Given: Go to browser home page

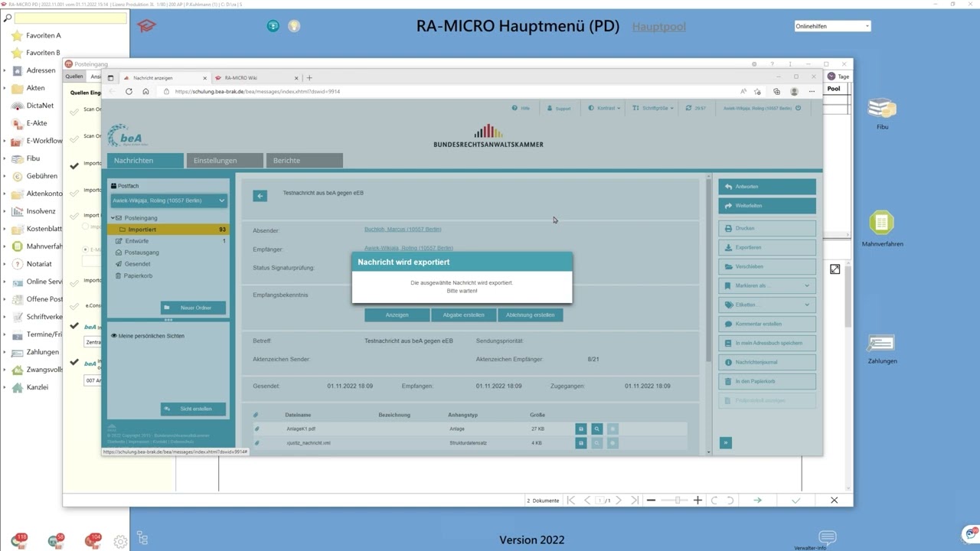Looking at the screenshot, I should coord(145,92).
